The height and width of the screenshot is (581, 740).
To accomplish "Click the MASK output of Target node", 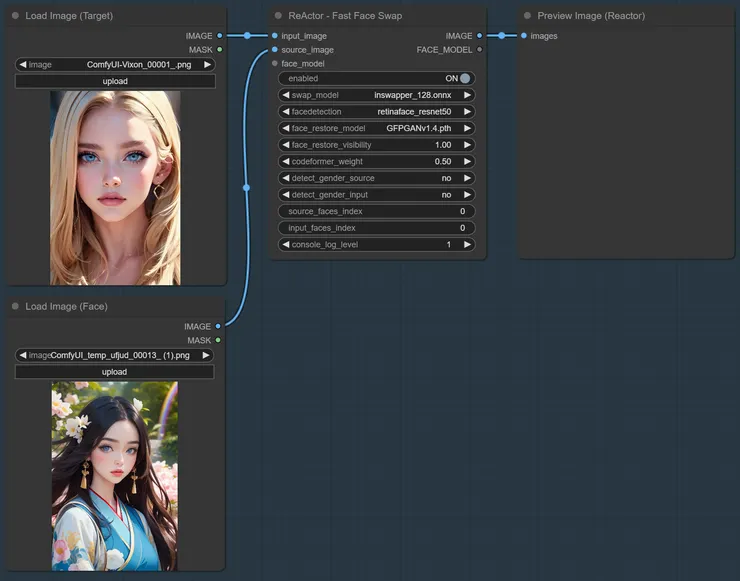I will point(219,49).
